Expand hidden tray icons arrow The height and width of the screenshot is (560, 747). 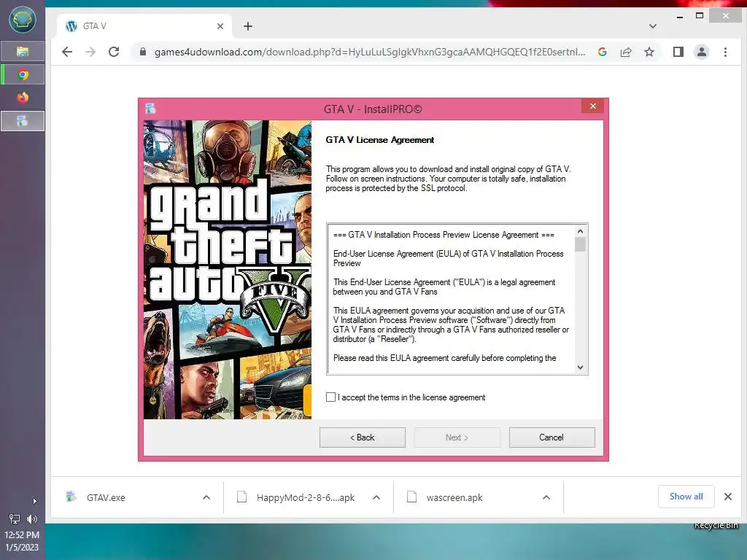click(34, 501)
